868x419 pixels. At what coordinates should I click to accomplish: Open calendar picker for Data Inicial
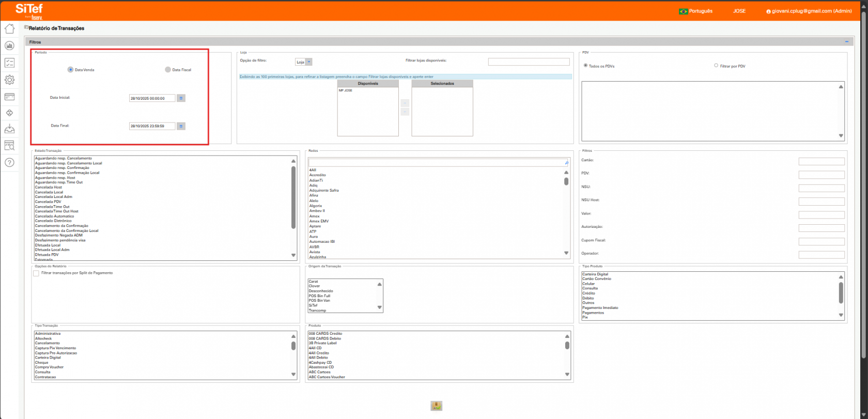point(181,98)
